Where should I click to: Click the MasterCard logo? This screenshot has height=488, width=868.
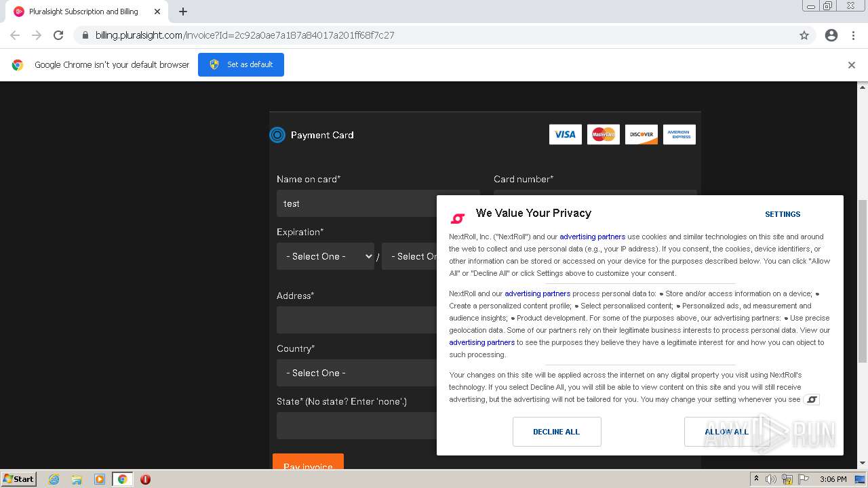tap(604, 134)
